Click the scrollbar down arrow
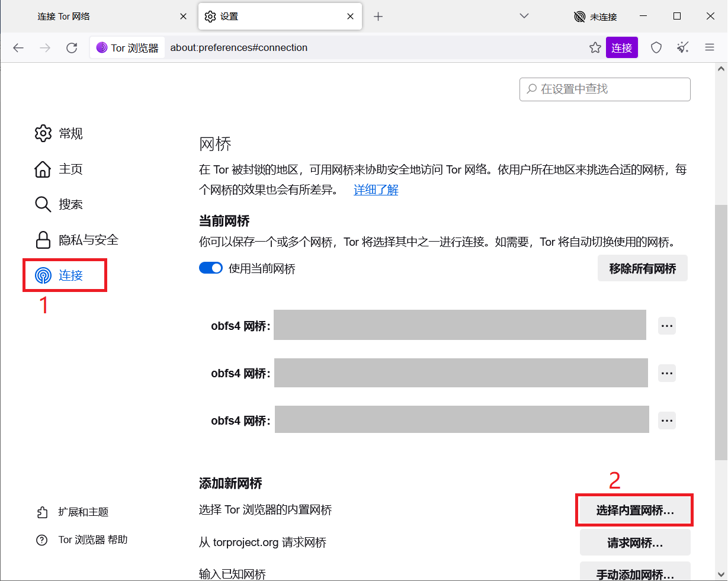 [721, 574]
